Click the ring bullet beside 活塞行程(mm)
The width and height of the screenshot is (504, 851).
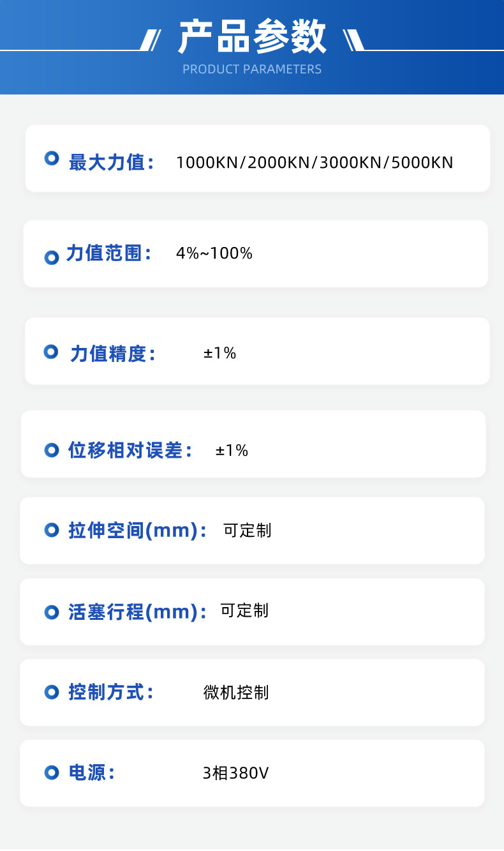[x=52, y=612]
